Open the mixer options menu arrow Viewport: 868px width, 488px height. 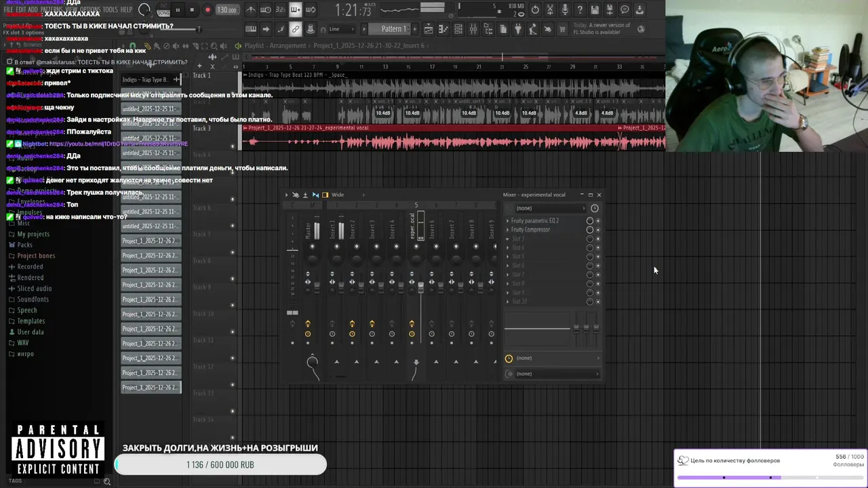click(x=286, y=195)
